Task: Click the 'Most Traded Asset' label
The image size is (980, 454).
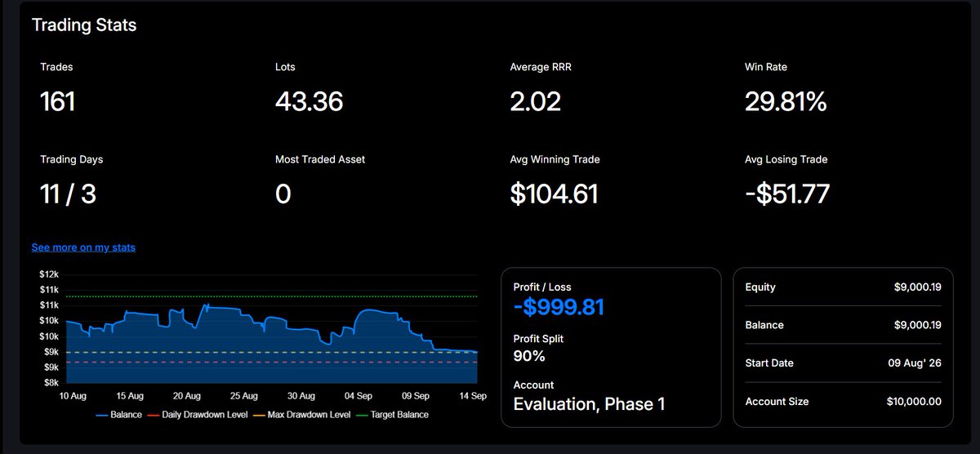Action: pyautogui.click(x=320, y=159)
